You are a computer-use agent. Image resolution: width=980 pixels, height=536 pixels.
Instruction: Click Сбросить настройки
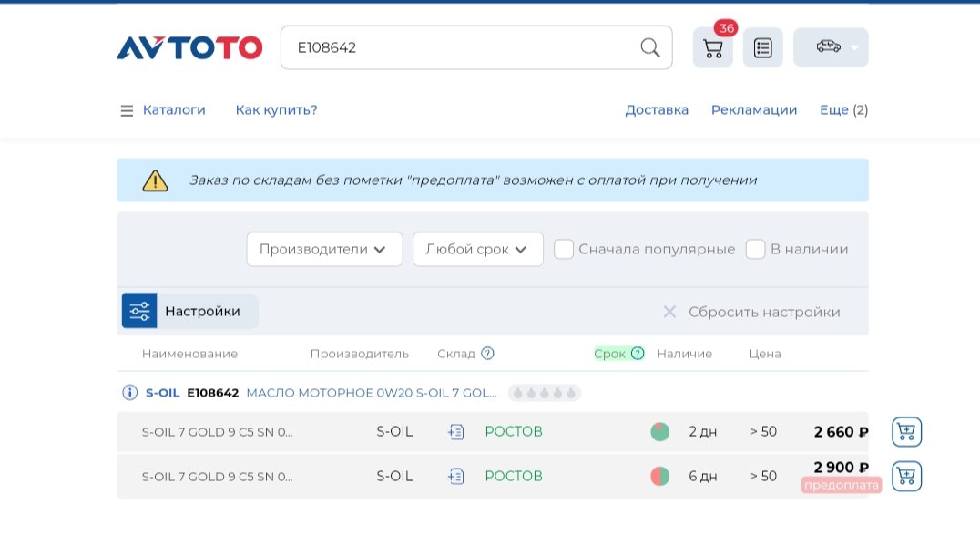(x=764, y=312)
